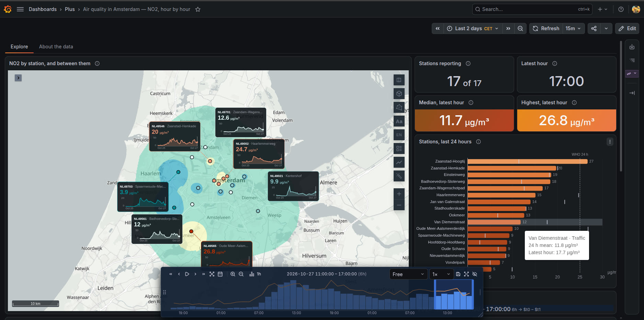Screen dimensions: 644x320
Task: Shift time range forward with double-right arrows
Action: [508, 28]
